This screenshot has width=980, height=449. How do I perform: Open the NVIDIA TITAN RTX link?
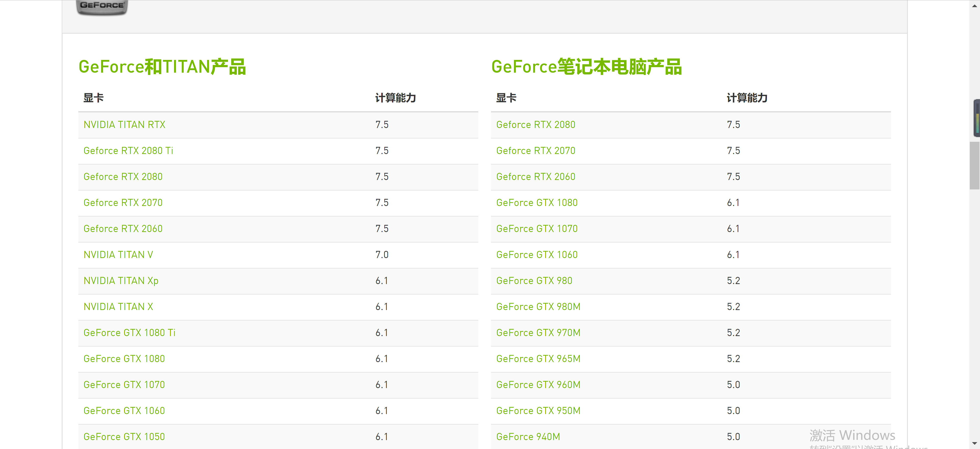tap(124, 125)
